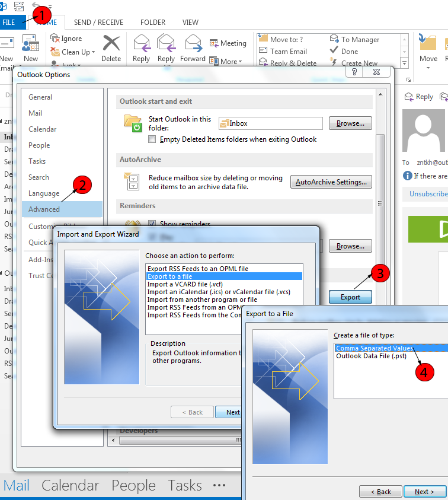Click Back in Import and Export Wizard
The width and height of the screenshot is (448, 500).
(192, 412)
